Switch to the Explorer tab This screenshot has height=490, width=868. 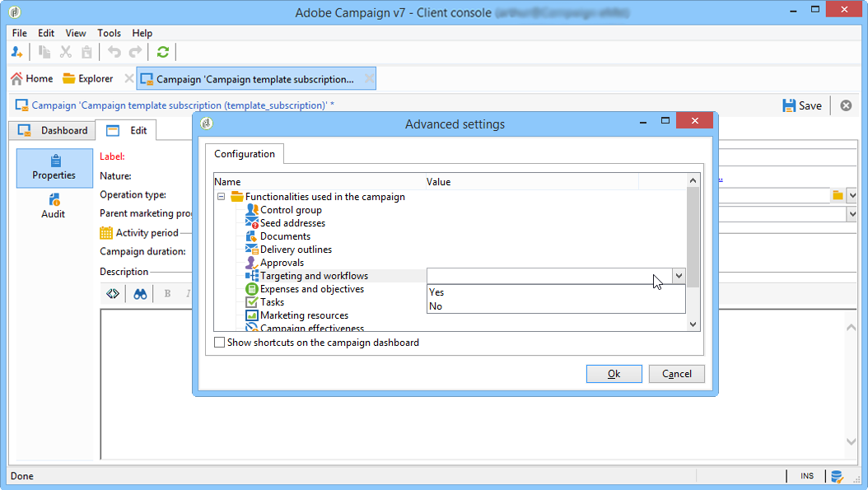pyautogui.click(x=88, y=78)
